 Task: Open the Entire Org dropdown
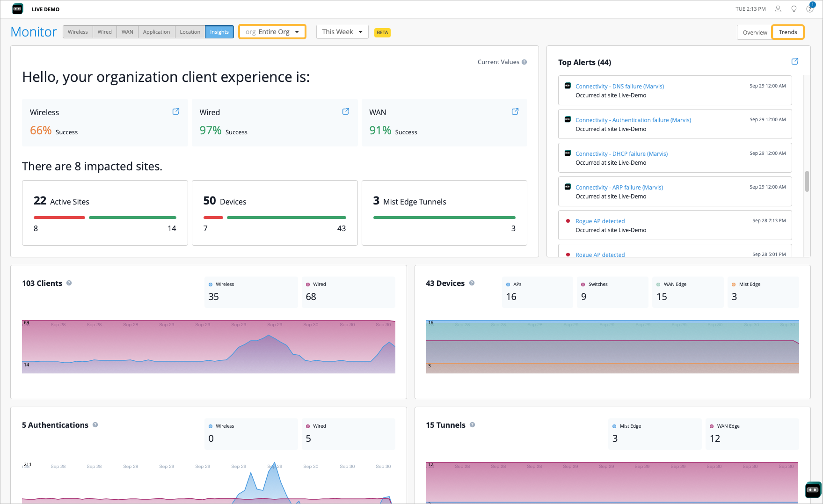pos(272,31)
